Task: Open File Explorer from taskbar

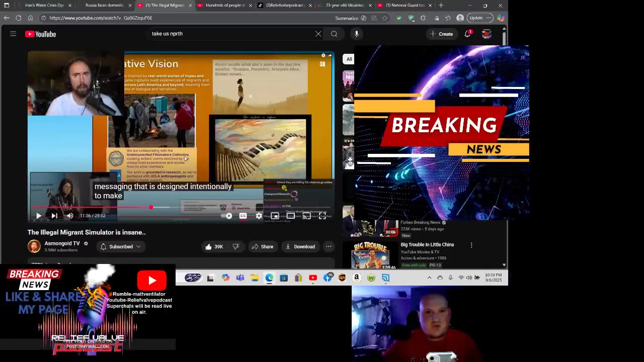Action: pos(255,278)
